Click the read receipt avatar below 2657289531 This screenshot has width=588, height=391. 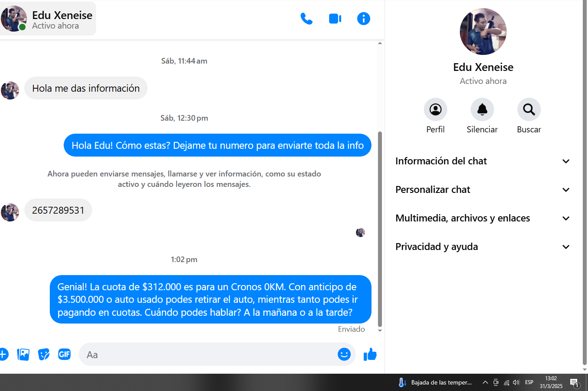tap(360, 233)
